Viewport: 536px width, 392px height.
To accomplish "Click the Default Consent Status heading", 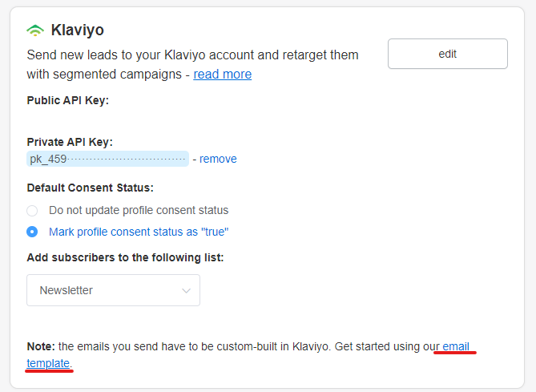I will pyautogui.click(x=91, y=188).
